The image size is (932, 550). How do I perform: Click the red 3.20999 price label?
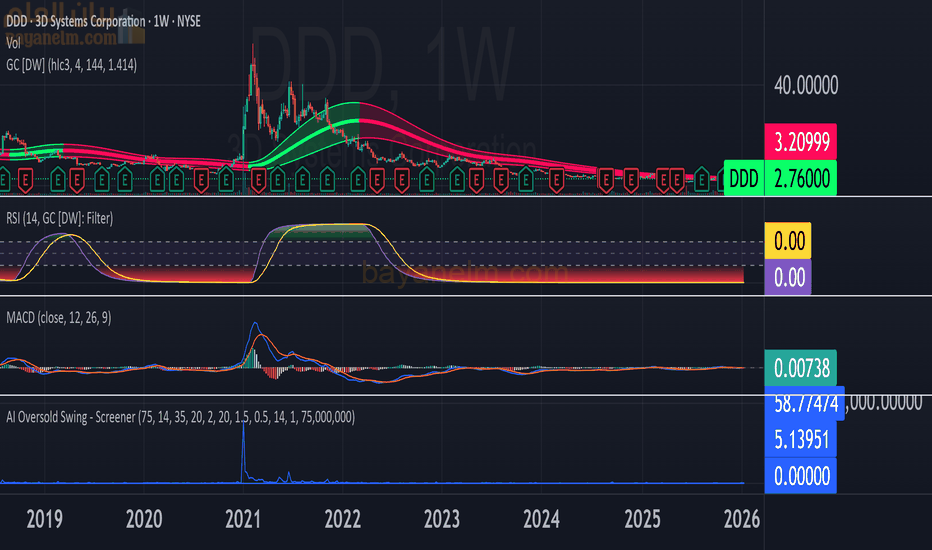click(799, 141)
